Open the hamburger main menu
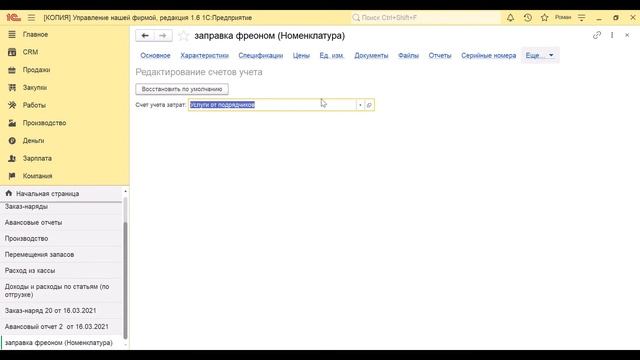The height and width of the screenshot is (360, 640). tap(31, 18)
